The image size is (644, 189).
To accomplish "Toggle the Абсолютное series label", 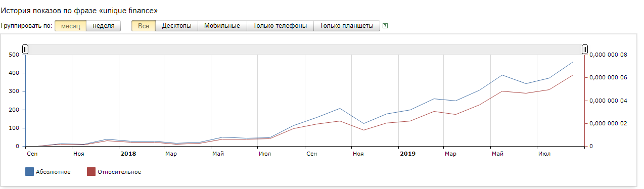I will (53, 172).
